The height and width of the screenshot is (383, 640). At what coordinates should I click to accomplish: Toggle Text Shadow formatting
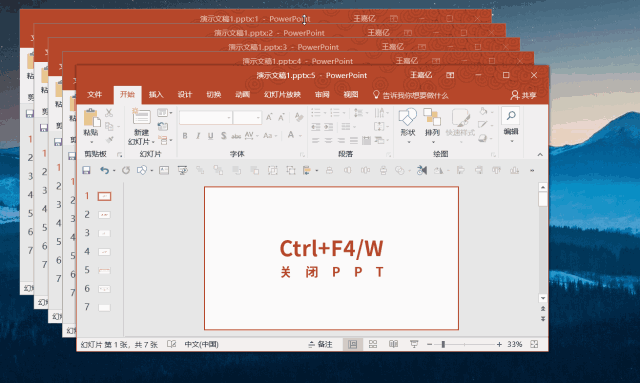(x=224, y=136)
